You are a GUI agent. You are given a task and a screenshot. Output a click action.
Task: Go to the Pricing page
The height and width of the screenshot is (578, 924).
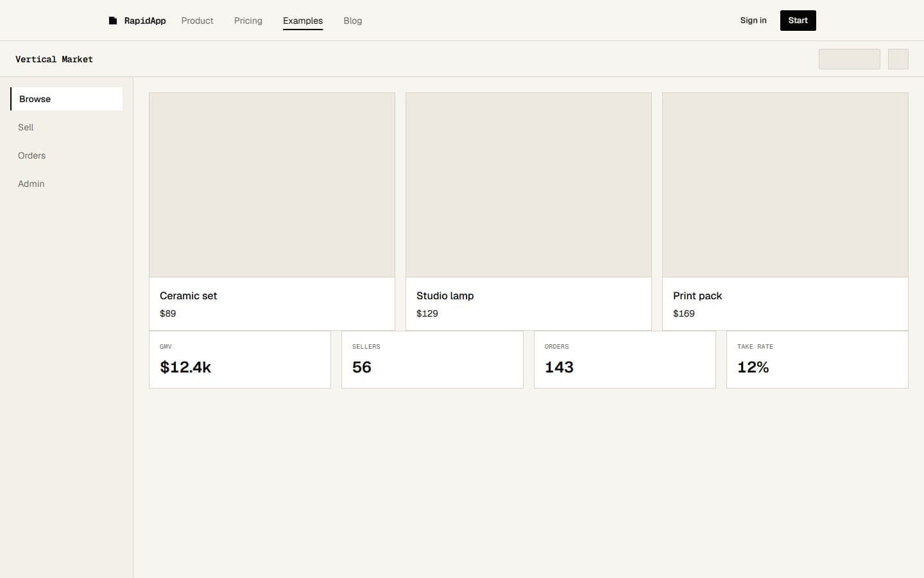[x=248, y=21]
